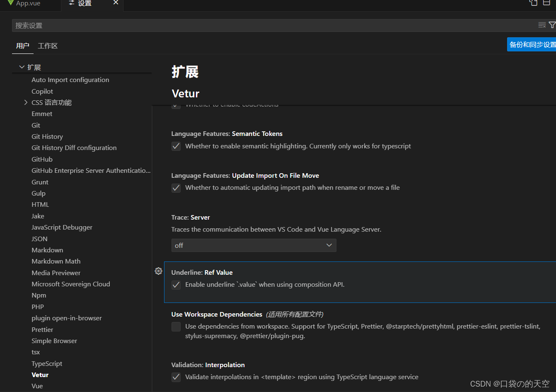Click the 'Use Workspace Dependencies' setting title
Screen dimensions: 556x392
[x=217, y=315]
